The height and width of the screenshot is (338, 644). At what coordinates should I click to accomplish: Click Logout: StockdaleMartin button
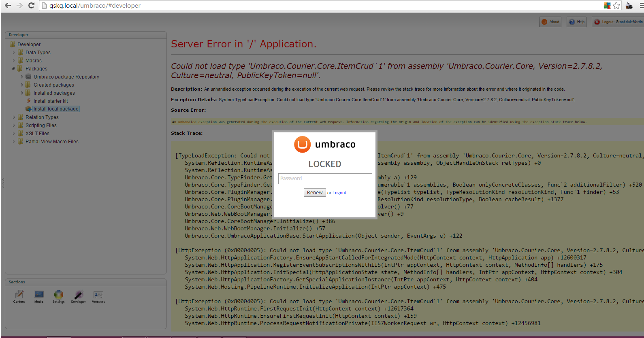tap(618, 22)
